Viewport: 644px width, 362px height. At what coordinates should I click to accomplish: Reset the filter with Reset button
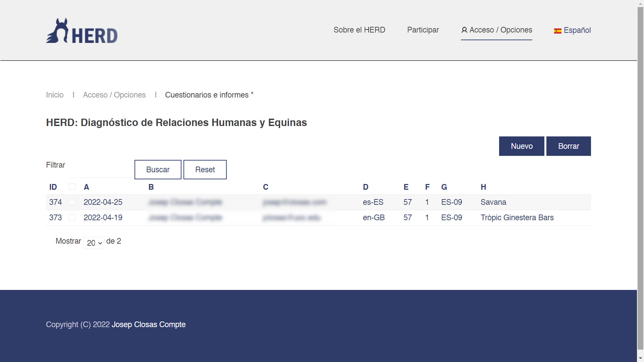tap(205, 170)
